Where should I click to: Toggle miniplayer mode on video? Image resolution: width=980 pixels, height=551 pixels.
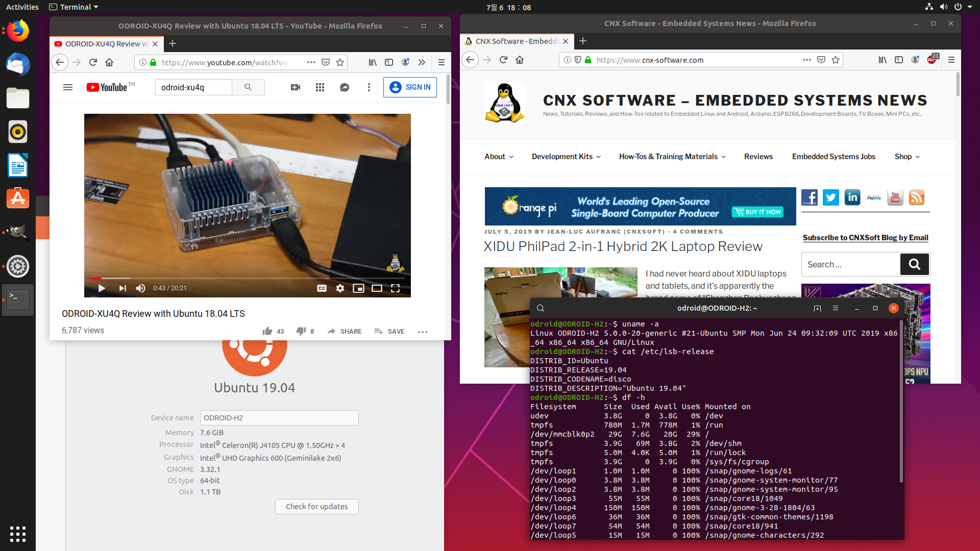coord(359,288)
